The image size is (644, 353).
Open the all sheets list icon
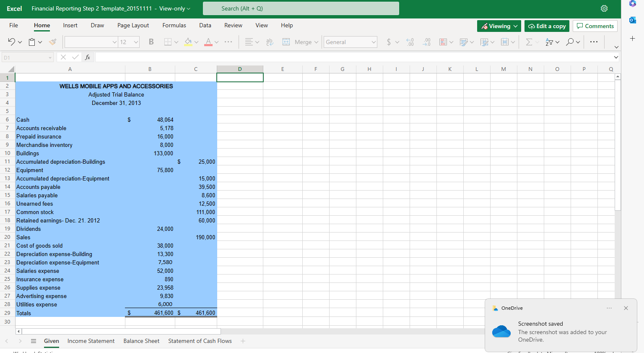[34, 341]
